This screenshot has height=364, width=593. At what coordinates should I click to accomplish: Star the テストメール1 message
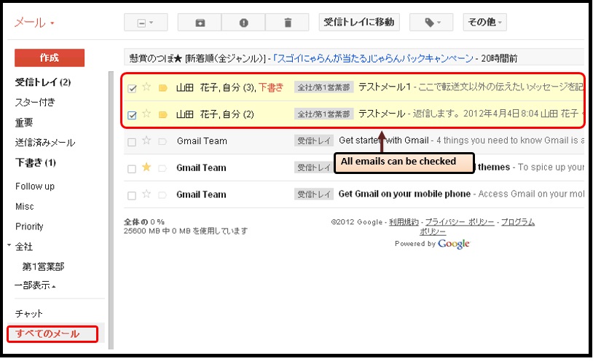146,87
